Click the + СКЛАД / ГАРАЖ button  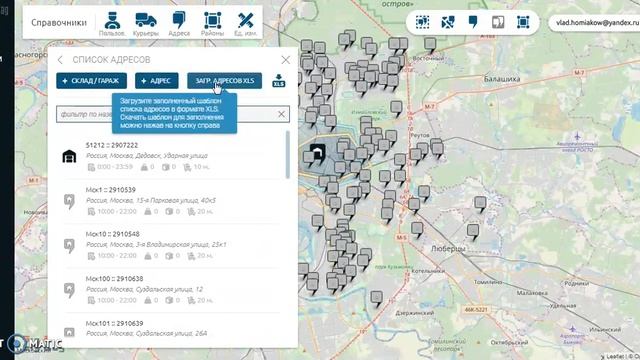pyautogui.click(x=91, y=81)
